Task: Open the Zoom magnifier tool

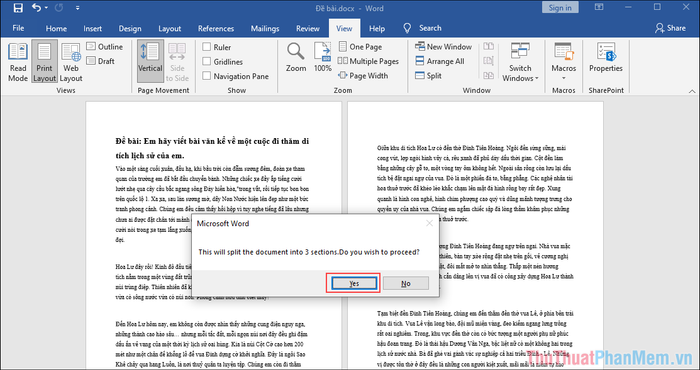Action: pos(296,57)
